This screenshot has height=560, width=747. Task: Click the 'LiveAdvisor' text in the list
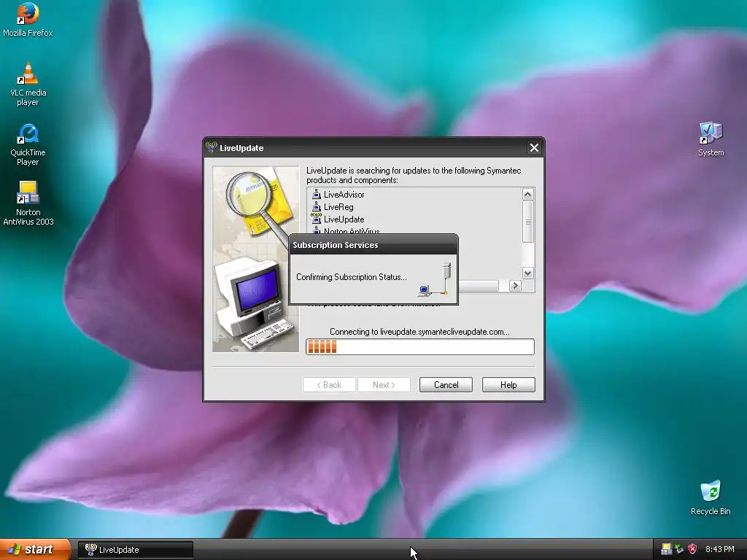click(344, 194)
